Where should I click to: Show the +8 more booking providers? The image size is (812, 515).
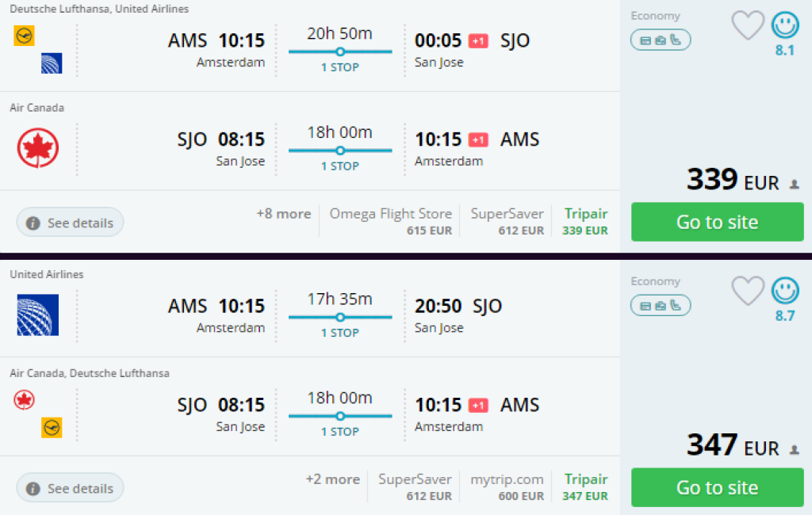283,214
